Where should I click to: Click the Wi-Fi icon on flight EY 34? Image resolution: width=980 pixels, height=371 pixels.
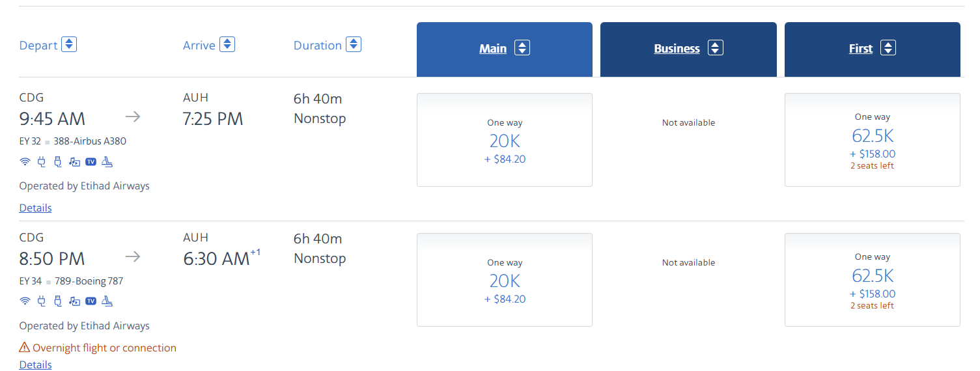point(25,301)
